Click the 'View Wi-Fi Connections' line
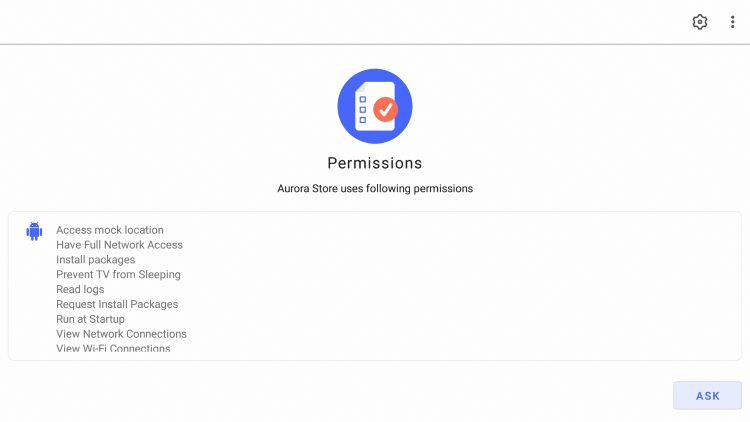The height and width of the screenshot is (422, 750). coord(113,348)
